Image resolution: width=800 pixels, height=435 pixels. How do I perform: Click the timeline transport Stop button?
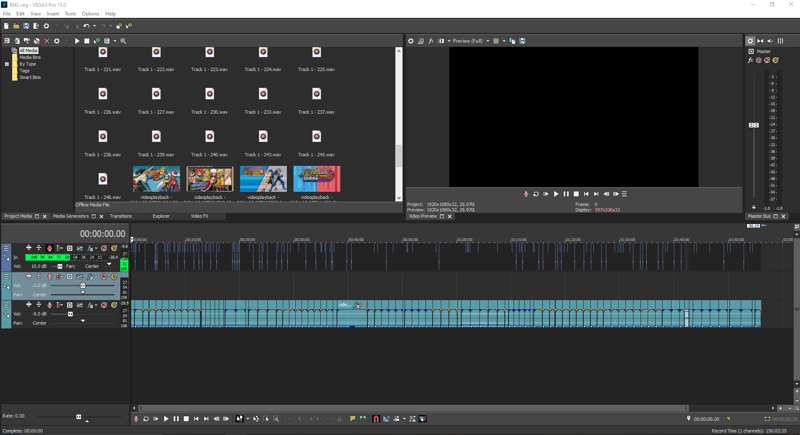[x=186, y=419]
